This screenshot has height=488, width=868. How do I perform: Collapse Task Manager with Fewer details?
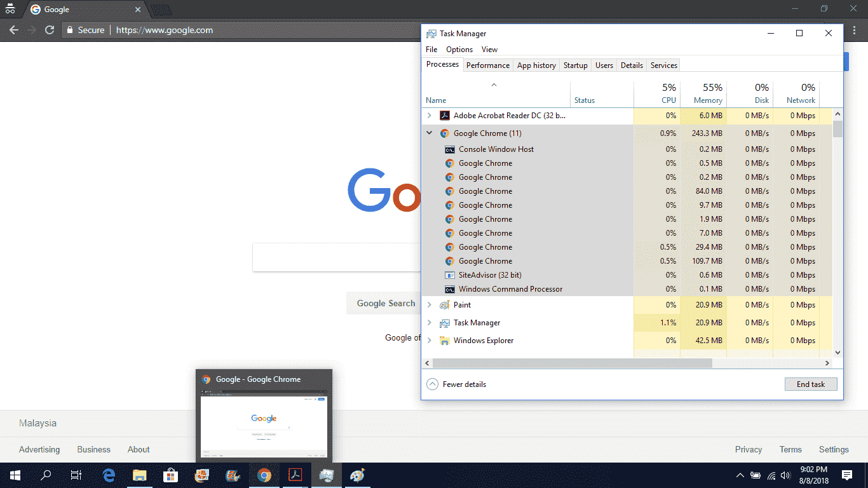point(456,384)
